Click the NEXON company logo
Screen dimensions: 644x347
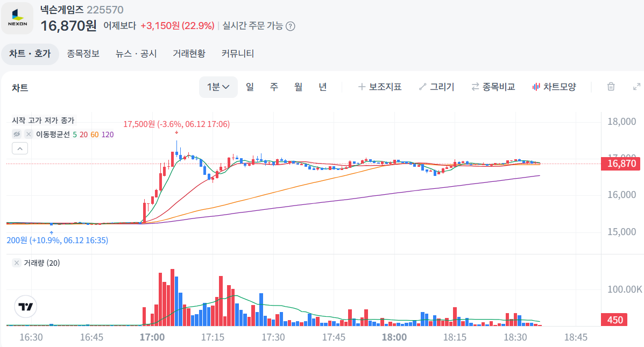[x=18, y=18]
